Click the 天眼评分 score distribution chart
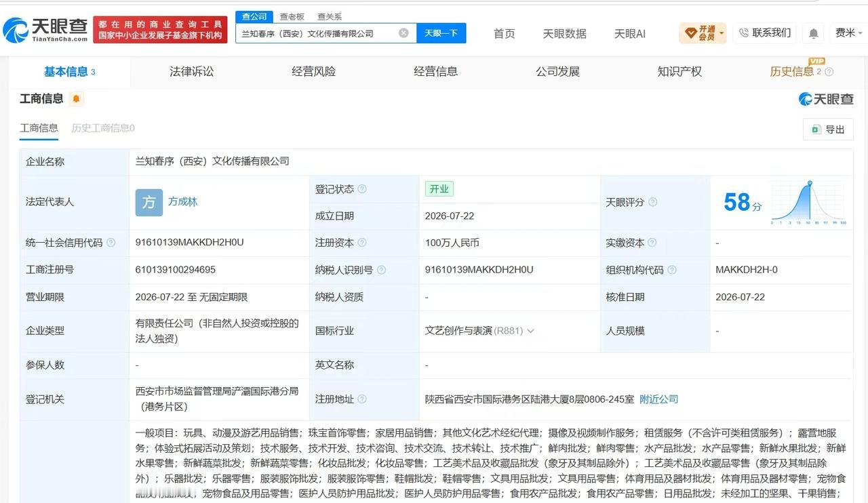The height and width of the screenshot is (503, 868). (808, 203)
